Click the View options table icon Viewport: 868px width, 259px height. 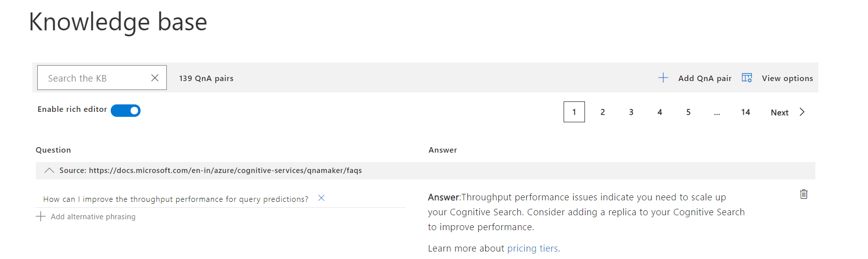click(x=747, y=78)
